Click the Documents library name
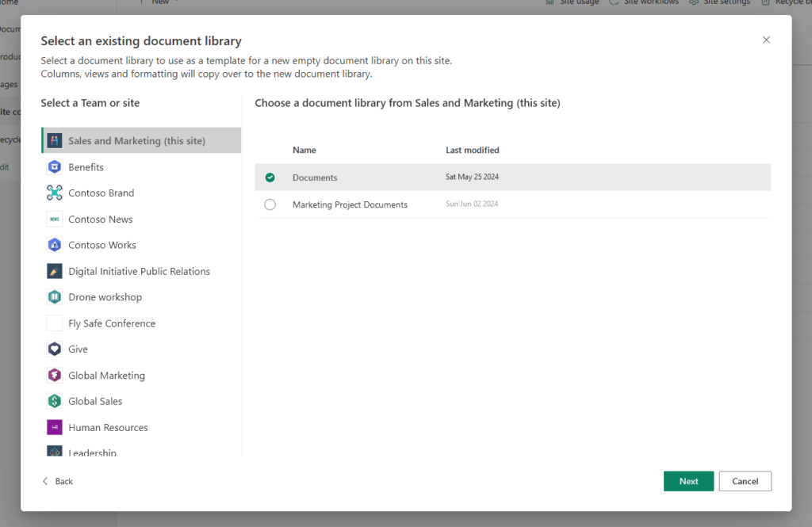The image size is (812, 527). pos(315,178)
